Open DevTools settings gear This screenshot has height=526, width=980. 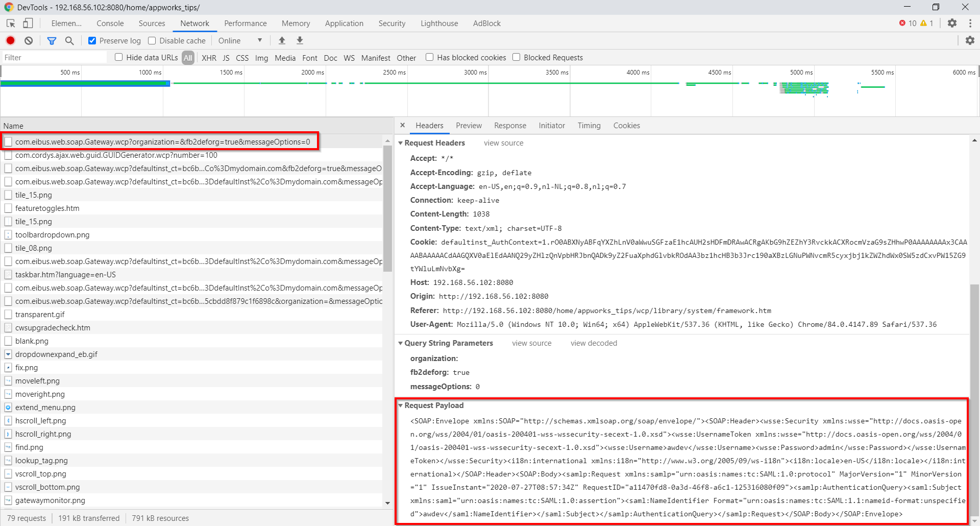[x=952, y=23]
